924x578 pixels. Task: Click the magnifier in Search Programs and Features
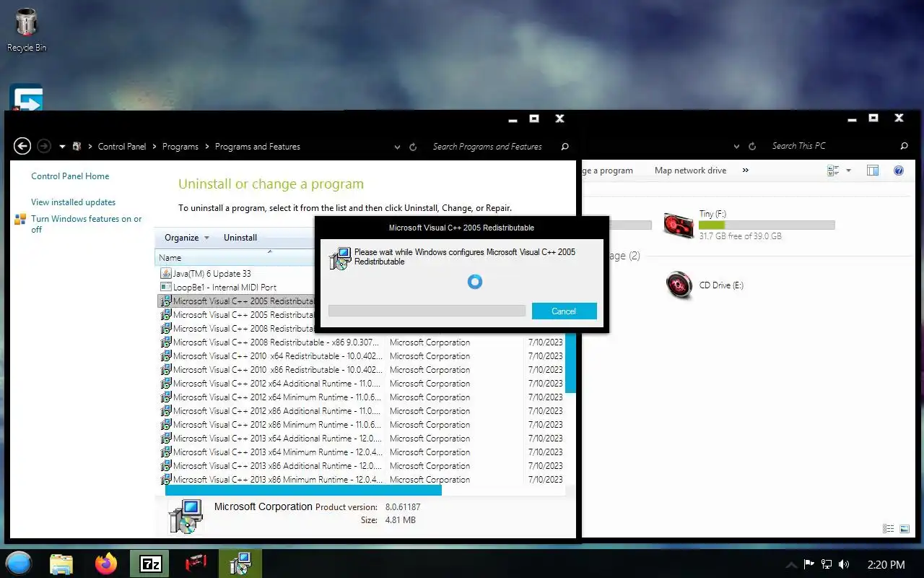(x=565, y=147)
